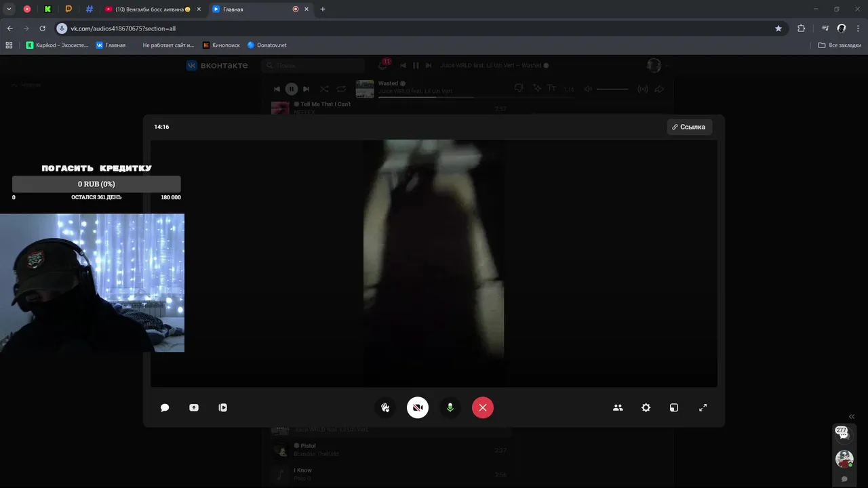Play the track I Know

[389, 474]
